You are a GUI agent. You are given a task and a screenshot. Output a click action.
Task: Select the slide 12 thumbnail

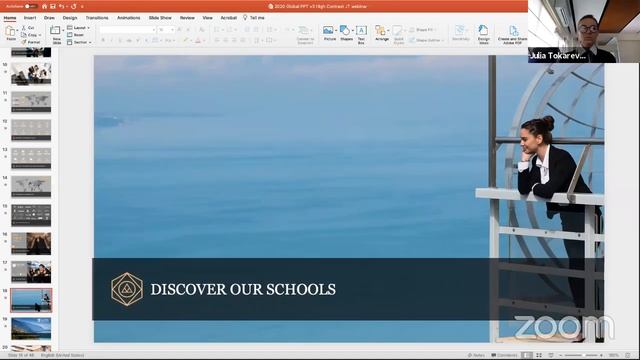tap(31, 130)
